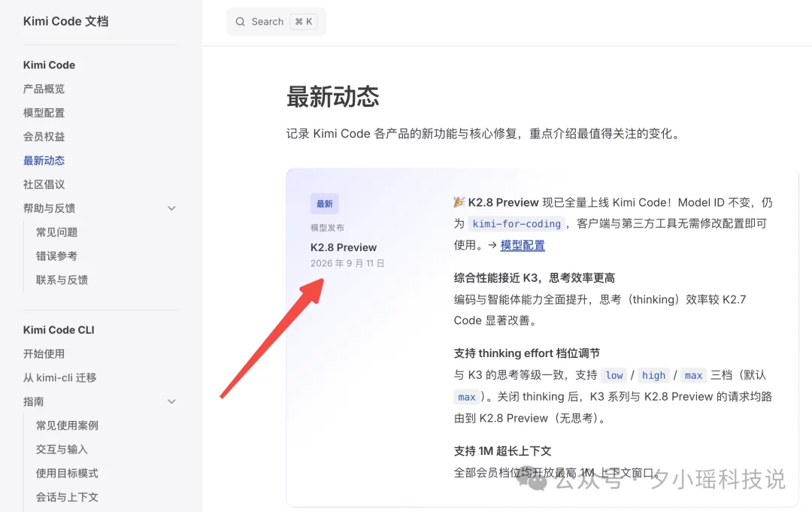The height and width of the screenshot is (512, 812).
Task: Go to 产品概览 page
Action: 44,89
